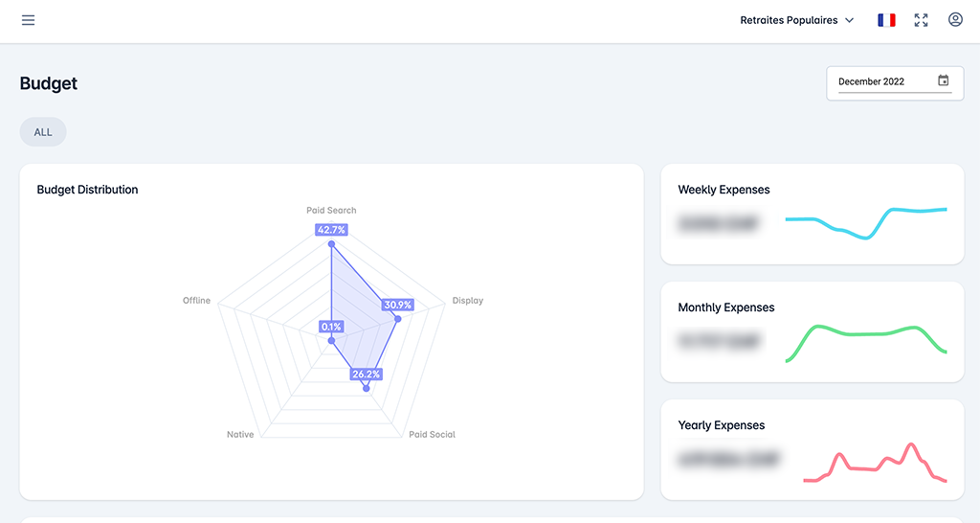
Task: Click the Budget Distribution card title
Action: tap(87, 190)
